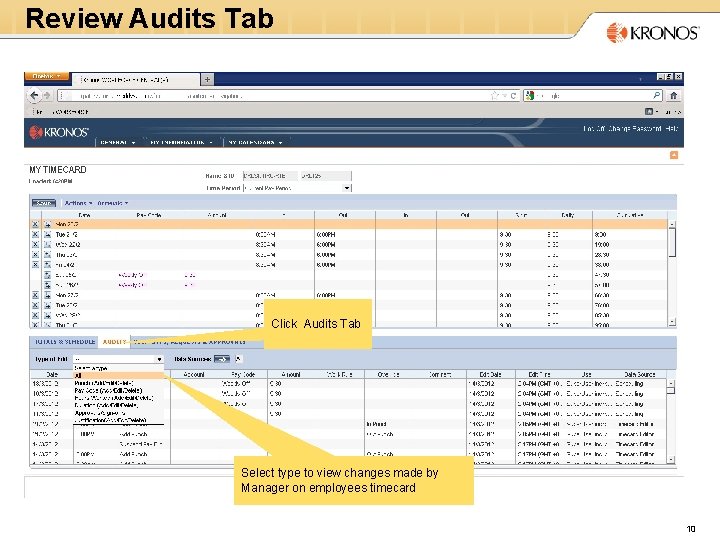
Task: Open the Actions menu
Action: tap(78, 203)
